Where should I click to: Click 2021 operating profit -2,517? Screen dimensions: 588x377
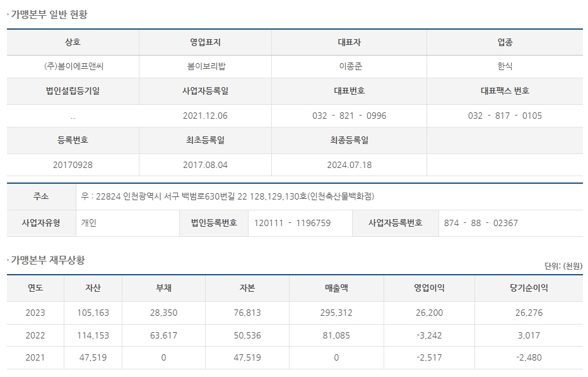point(430,357)
